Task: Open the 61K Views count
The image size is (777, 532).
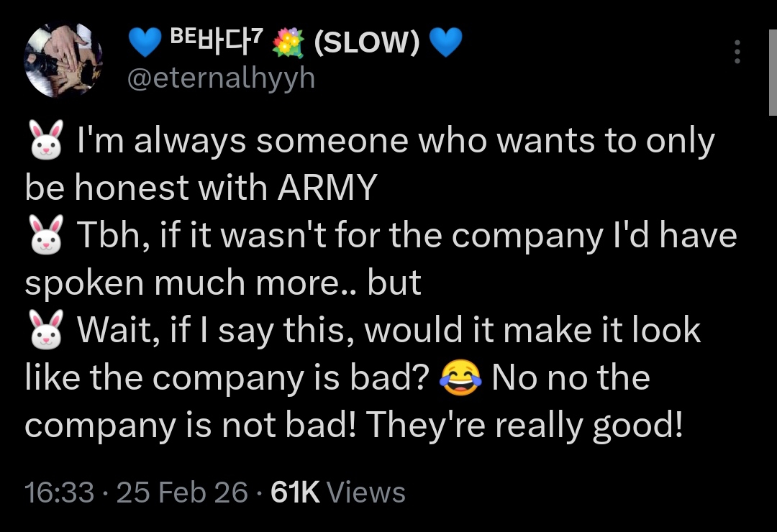Action: 337,492
